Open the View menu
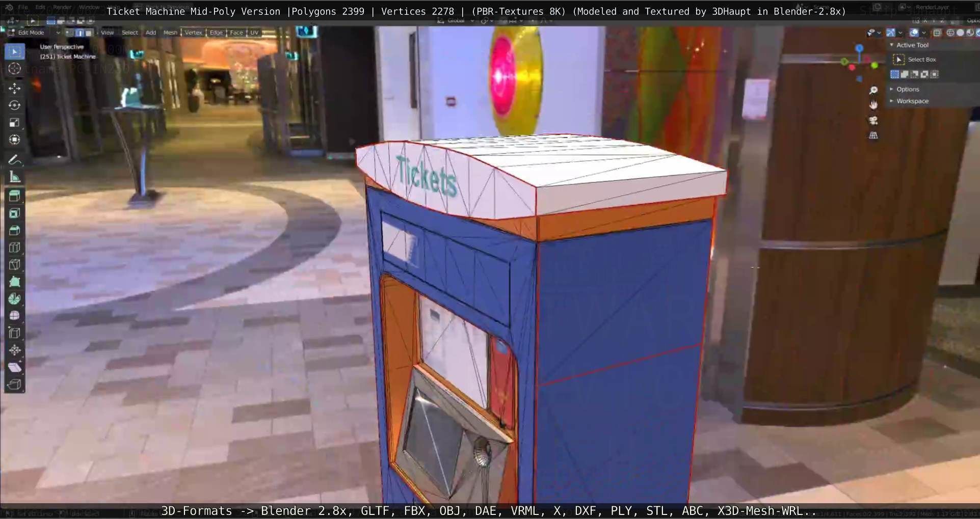The image size is (980, 519). pos(108,33)
